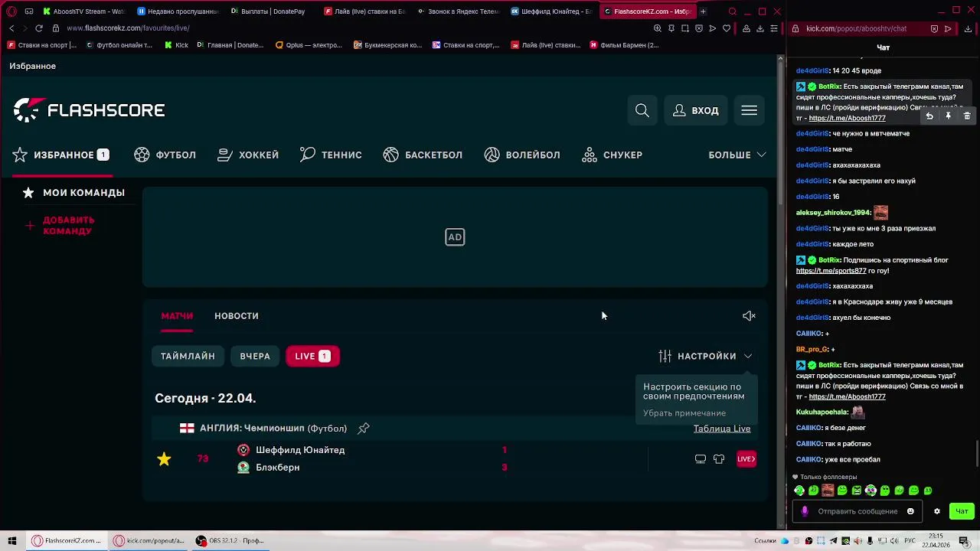Open Букмекерская ко... bookmark
This screenshot has height=551, width=980.
point(387,45)
